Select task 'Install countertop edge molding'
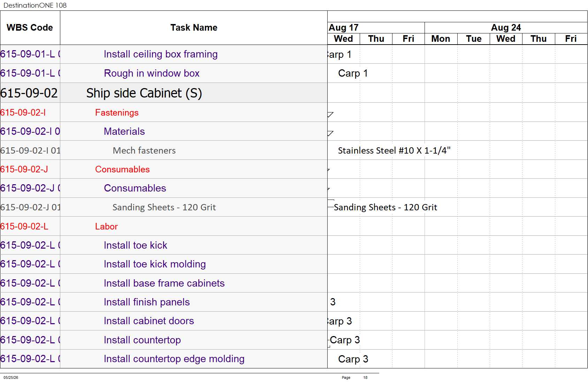 coord(174,359)
